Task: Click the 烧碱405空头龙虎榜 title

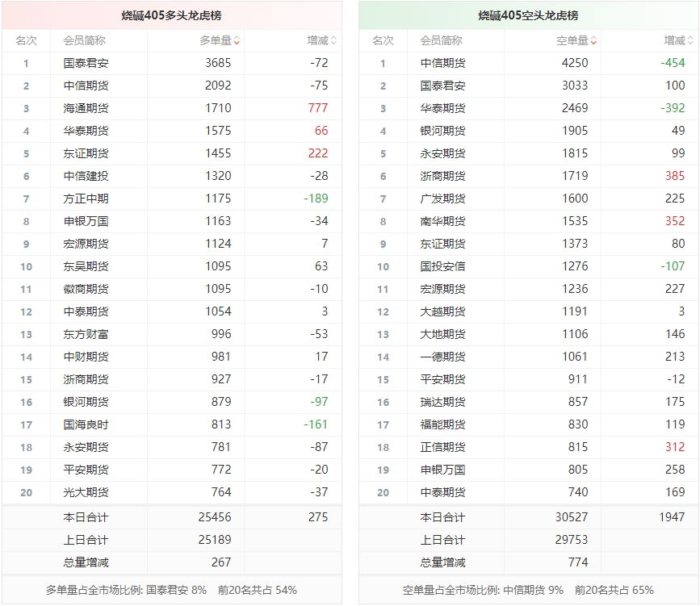Action: click(528, 15)
